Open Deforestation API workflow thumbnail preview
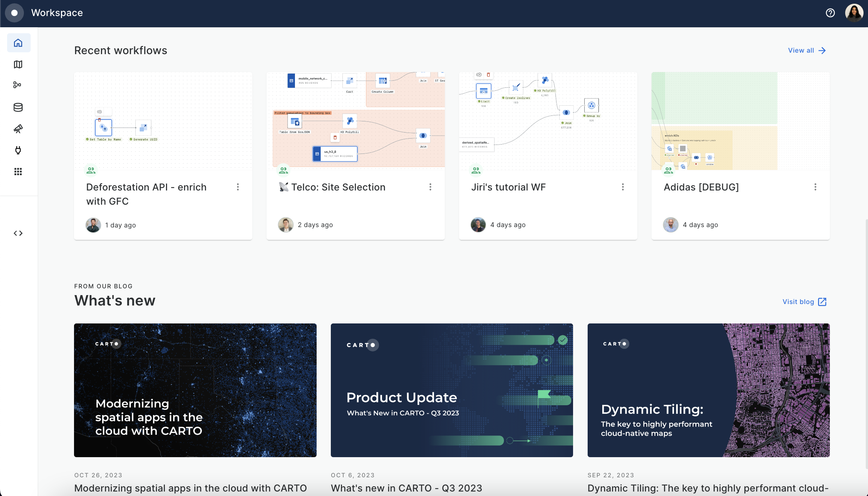The image size is (868, 496). (163, 121)
